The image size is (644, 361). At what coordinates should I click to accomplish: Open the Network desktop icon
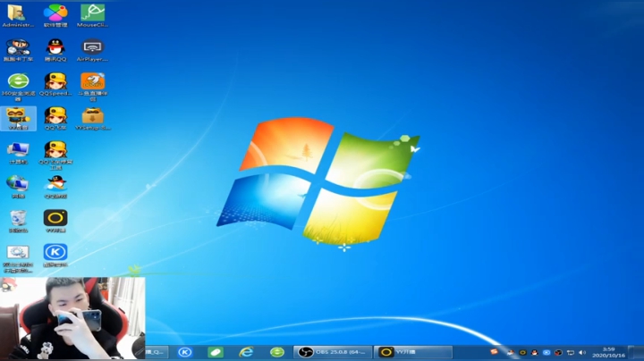(18, 187)
